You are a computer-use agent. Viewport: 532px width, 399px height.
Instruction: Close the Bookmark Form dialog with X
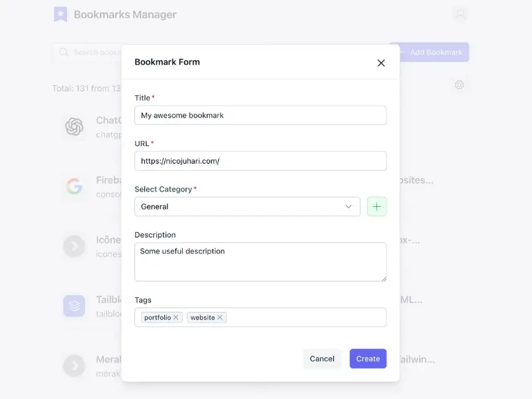pos(381,63)
